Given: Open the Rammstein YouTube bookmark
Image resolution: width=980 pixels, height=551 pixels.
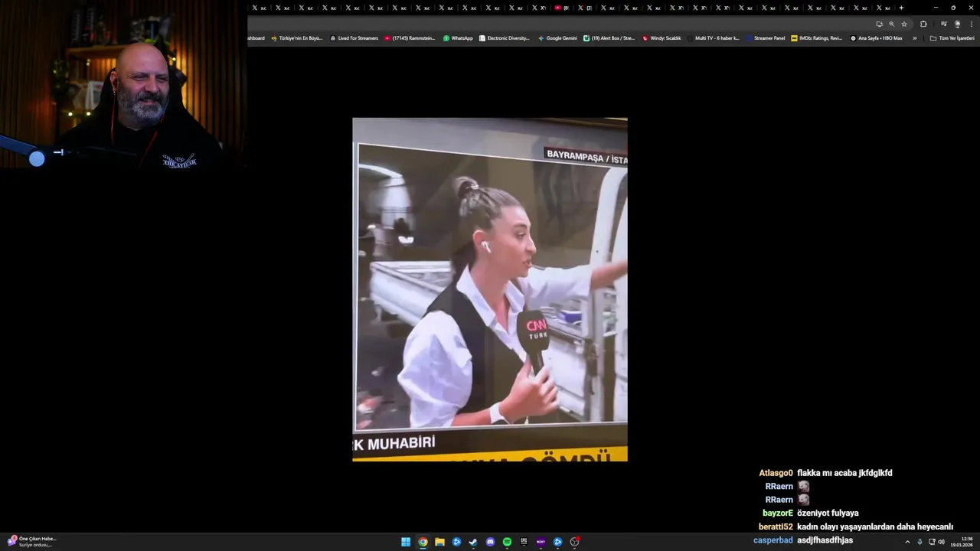Looking at the screenshot, I should pos(410,38).
